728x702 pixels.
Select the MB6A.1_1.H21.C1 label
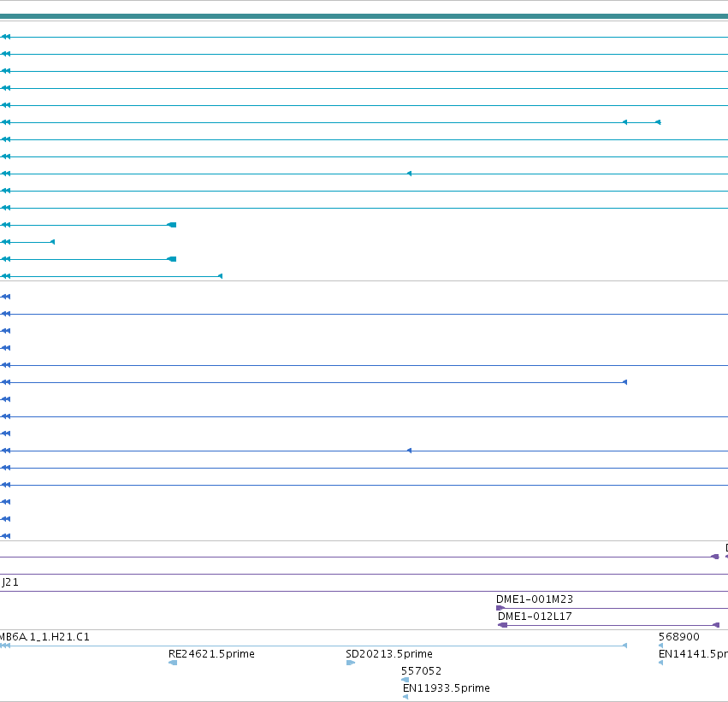coord(44,636)
